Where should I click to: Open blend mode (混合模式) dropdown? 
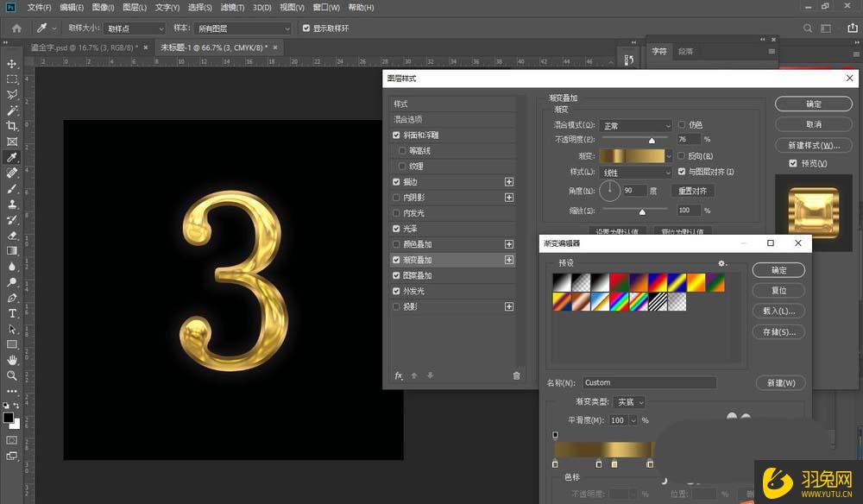click(636, 125)
